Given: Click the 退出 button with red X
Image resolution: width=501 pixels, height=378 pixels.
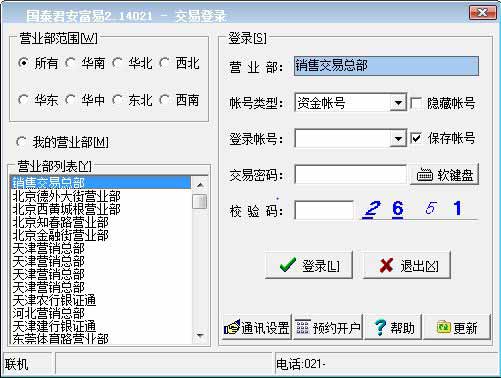Looking at the screenshot, I should click(x=407, y=265).
